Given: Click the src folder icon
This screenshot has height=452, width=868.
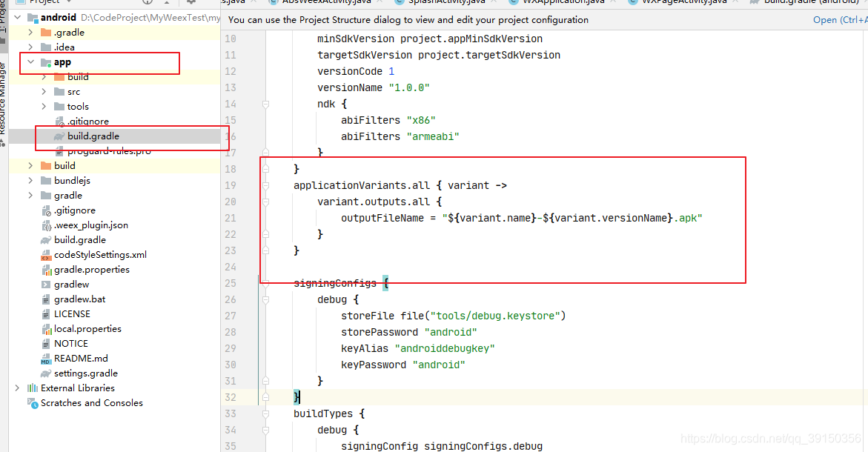Looking at the screenshot, I should click(59, 92).
